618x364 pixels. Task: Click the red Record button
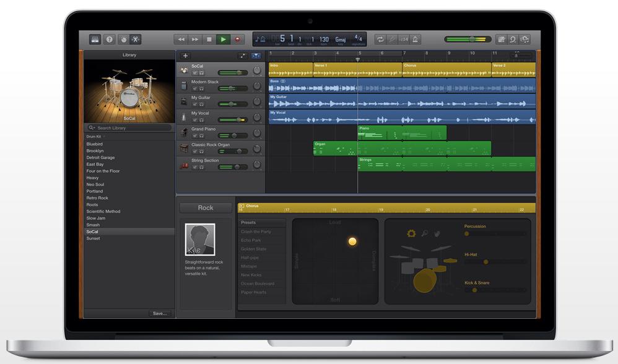[238, 40]
